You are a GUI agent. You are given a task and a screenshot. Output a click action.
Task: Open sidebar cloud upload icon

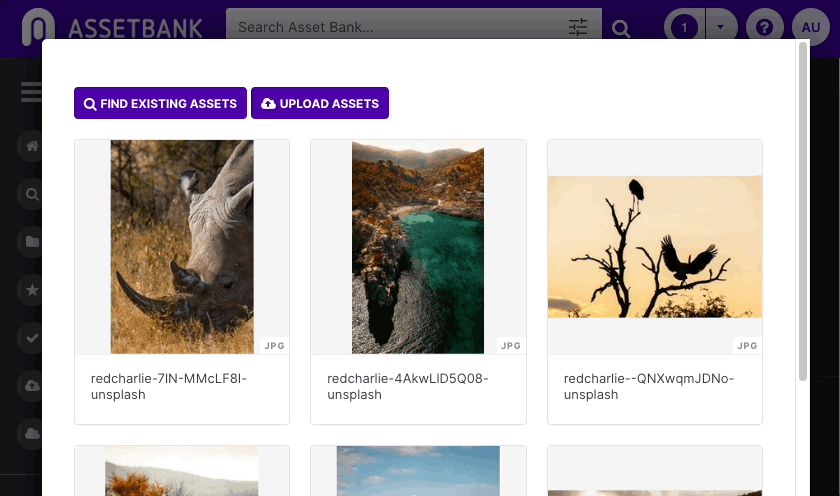(32, 386)
